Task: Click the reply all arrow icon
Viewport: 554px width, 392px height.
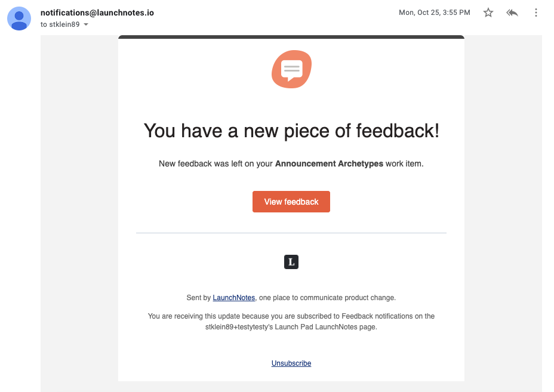Action: click(512, 13)
